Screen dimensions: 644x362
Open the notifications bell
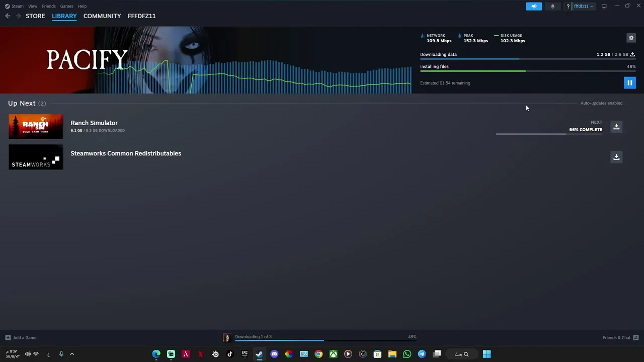552,6
